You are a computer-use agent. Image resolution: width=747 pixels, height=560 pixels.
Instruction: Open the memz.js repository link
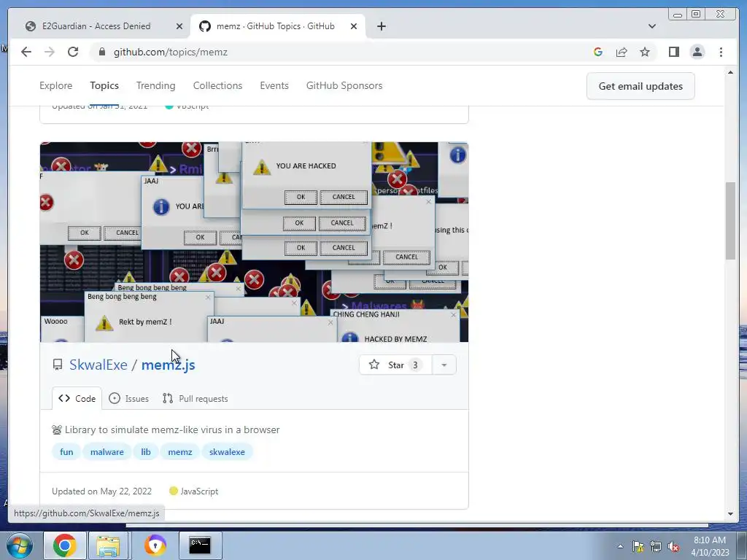tap(169, 365)
